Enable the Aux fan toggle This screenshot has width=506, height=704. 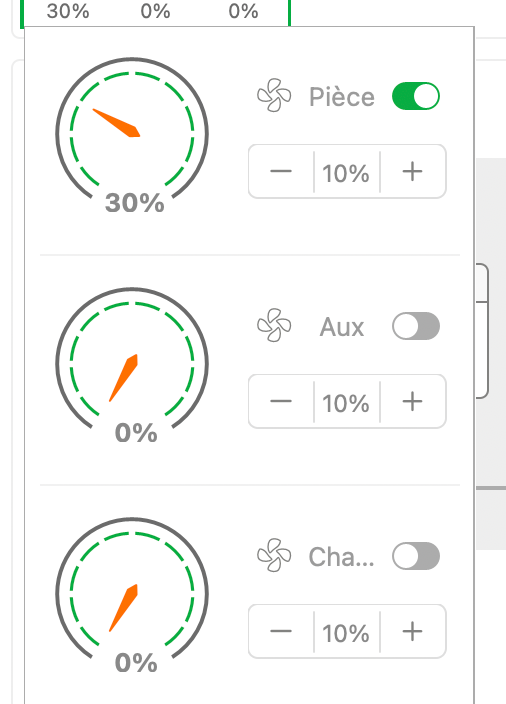coord(416,326)
